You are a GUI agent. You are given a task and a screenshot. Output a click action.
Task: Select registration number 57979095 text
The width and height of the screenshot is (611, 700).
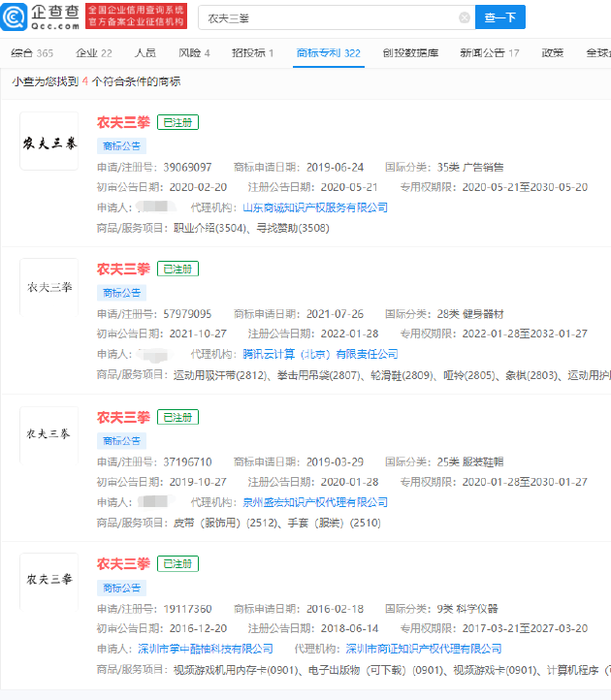coord(187,314)
